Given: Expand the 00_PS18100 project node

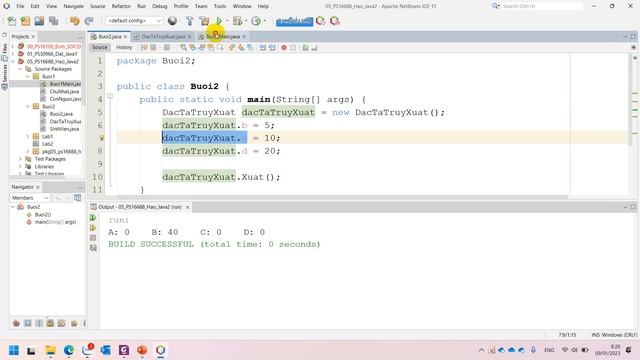Looking at the screenshot, I should tap(13, 46).
